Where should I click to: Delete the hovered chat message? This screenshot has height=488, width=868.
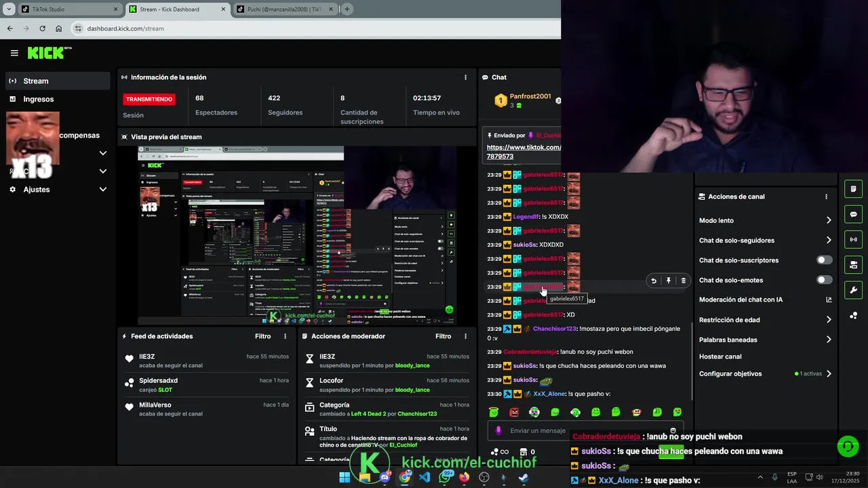point(683,281)
